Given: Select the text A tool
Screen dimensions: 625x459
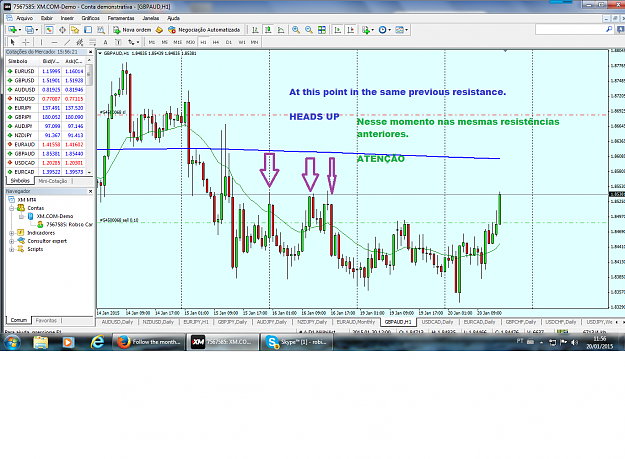Looking at the screenshot, I should pyautogui.click(x=105, y=42).
